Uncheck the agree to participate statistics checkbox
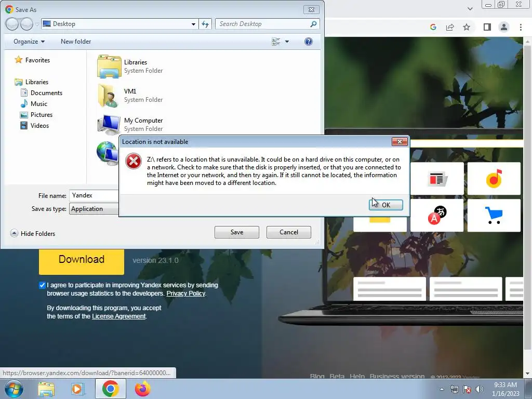This screenshot has width=532, height=399. pyautogui.click(x=42, y=285)
